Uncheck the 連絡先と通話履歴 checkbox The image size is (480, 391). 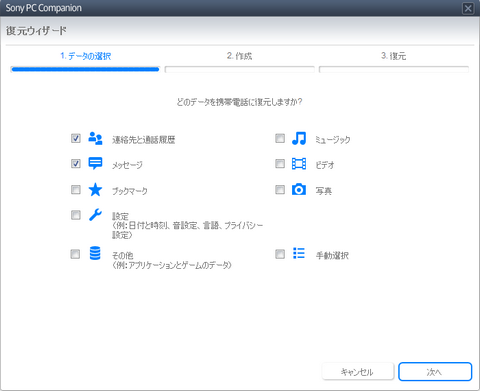click(x=76, y=138)
